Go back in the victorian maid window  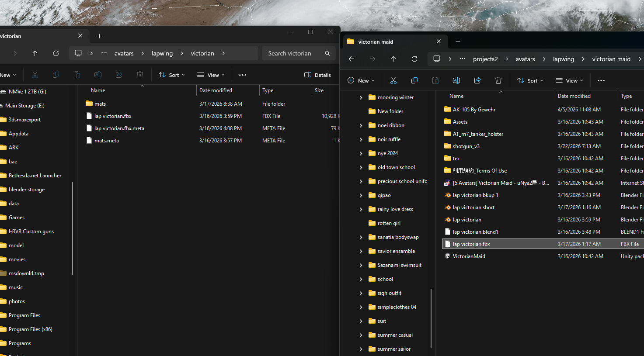(352, 59)
